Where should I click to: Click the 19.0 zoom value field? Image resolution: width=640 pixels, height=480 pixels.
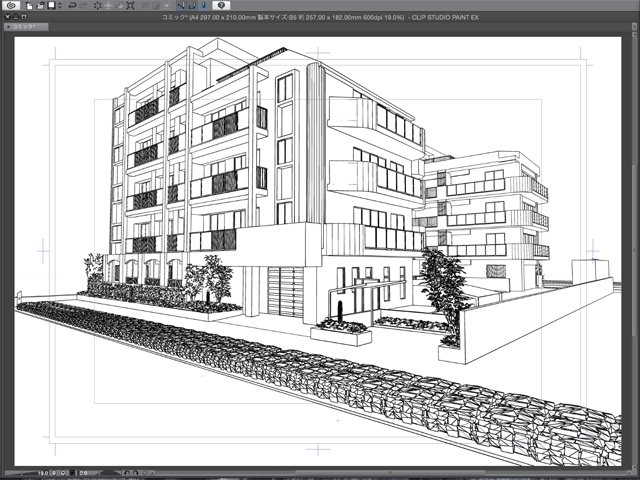tap(43, 473)
